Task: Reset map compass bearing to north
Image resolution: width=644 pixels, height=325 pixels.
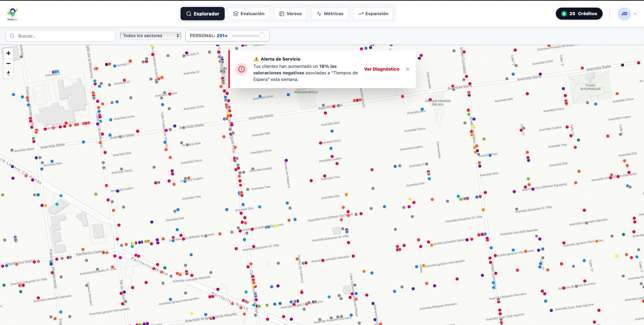Action: point(9,73)
